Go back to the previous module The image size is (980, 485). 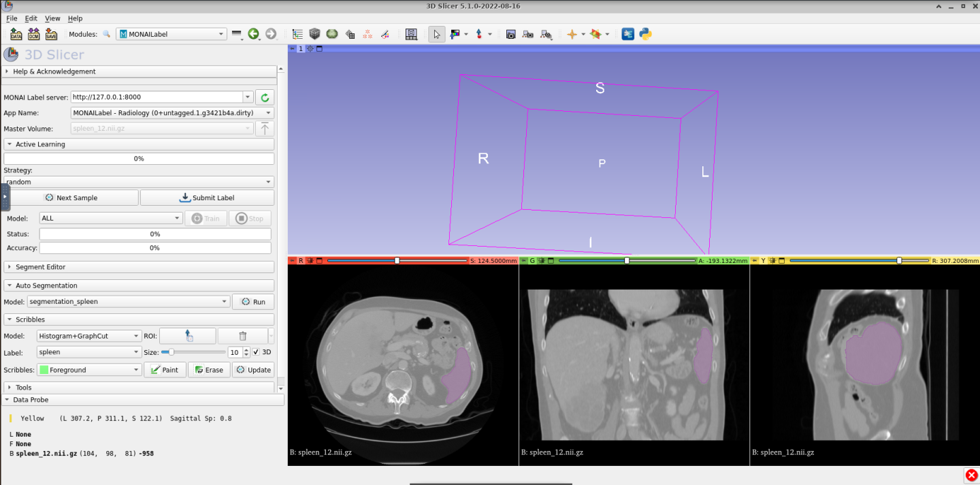tap(253, 34)
